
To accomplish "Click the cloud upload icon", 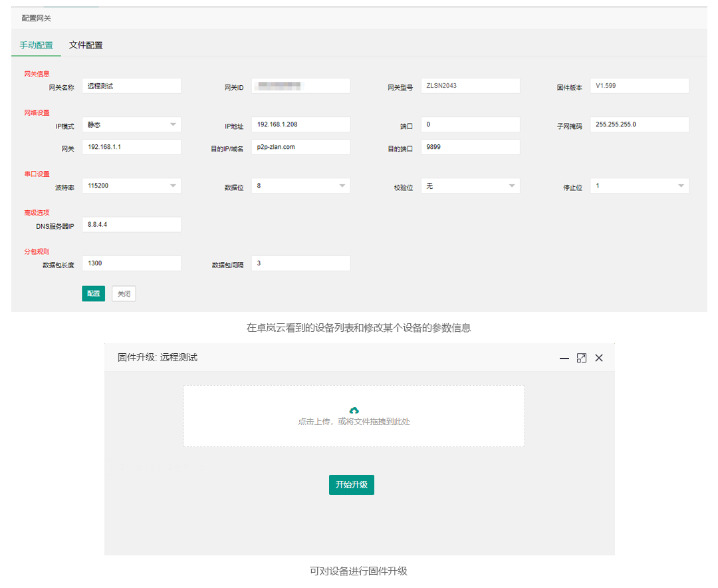I will click(x=354, y=410).
